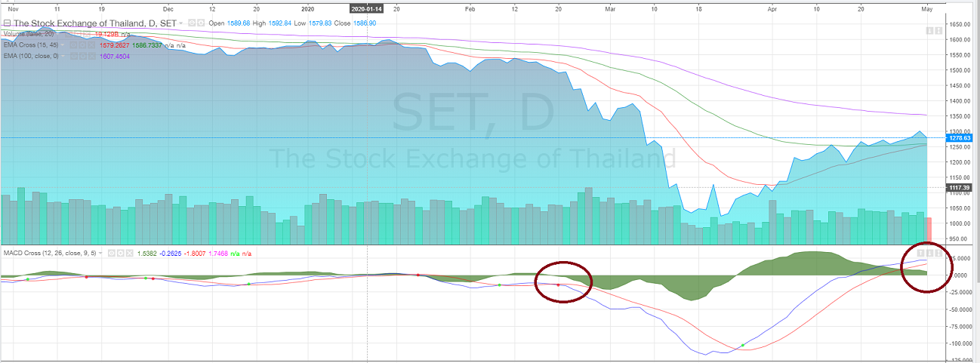This screenshot has height=363, width=980.
Task: Click the 2020-01-14 date label on the time axis
Action: pyautogui.click(x=367, y=8)
